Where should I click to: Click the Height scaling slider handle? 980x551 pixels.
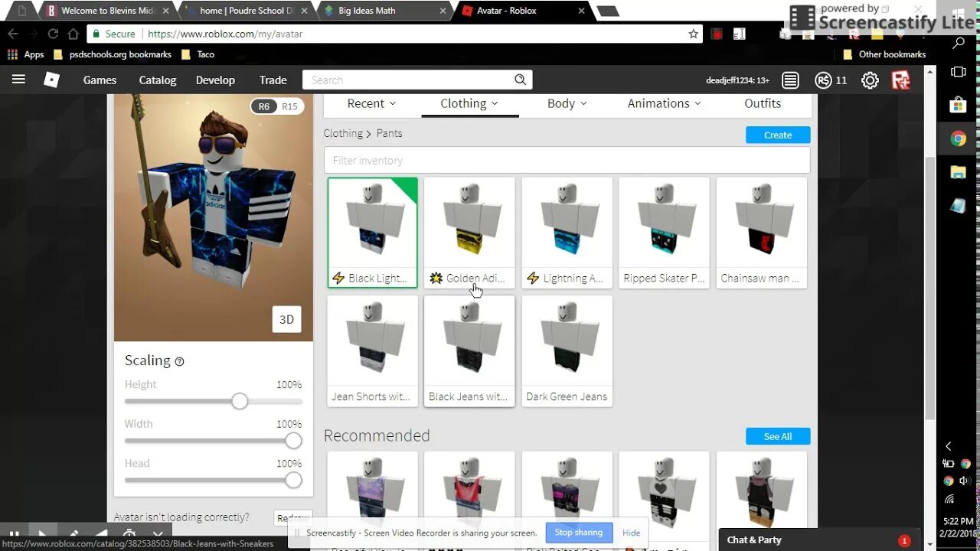(x=240, y=401)
